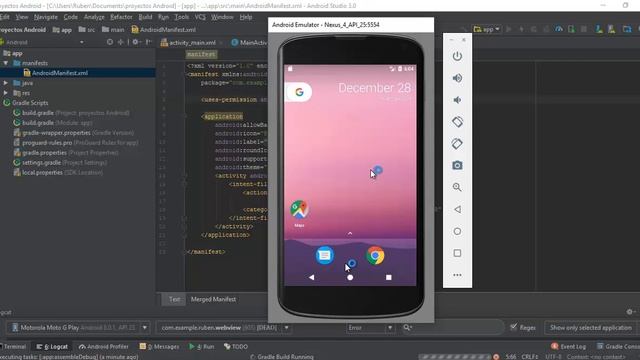Open the View menu

pos(22,17)
